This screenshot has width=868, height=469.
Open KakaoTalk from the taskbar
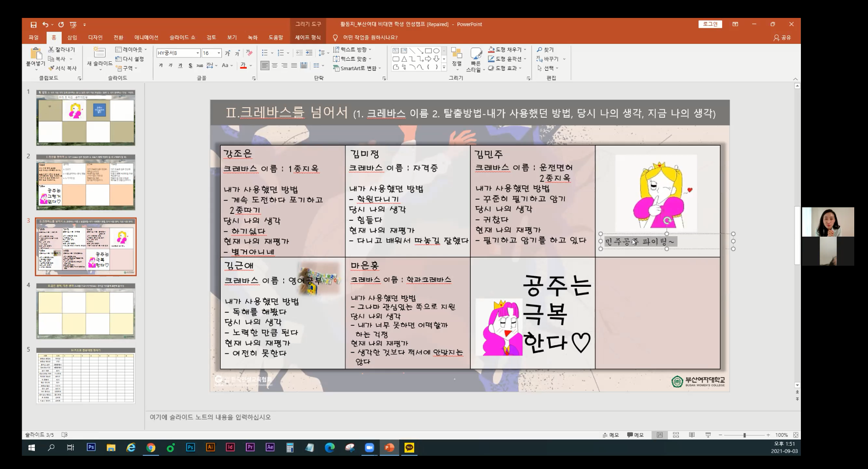point(409,447)
